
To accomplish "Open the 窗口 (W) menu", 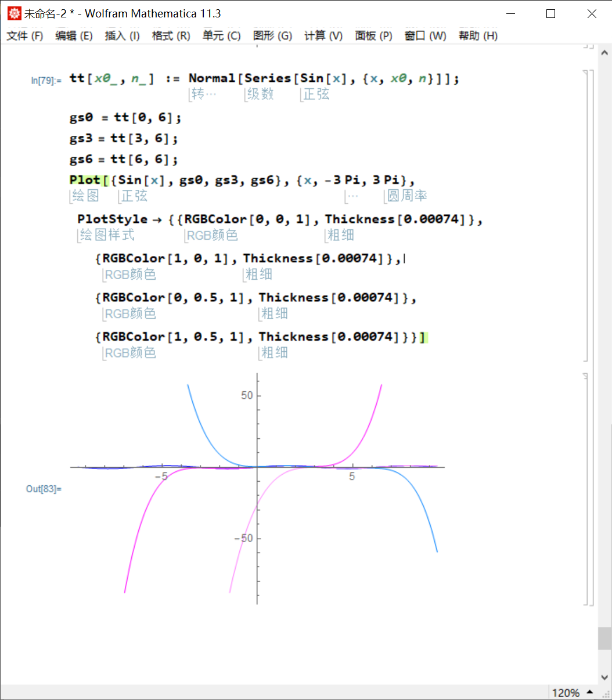I will (x=425, y=36).
